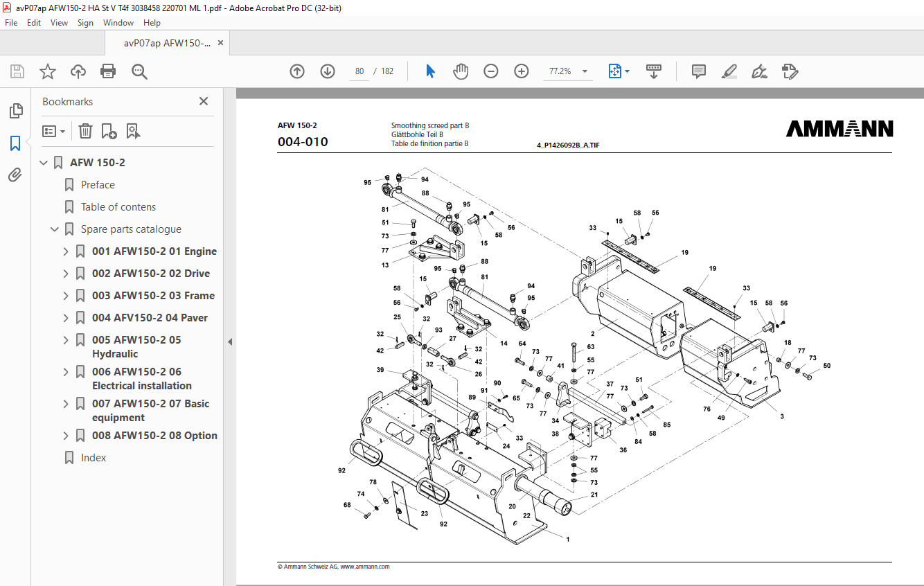Expand 007 Basic equipment bookmark
This screenshot has width=924, height=586.
pyautogui.click(x=66, y=404)
